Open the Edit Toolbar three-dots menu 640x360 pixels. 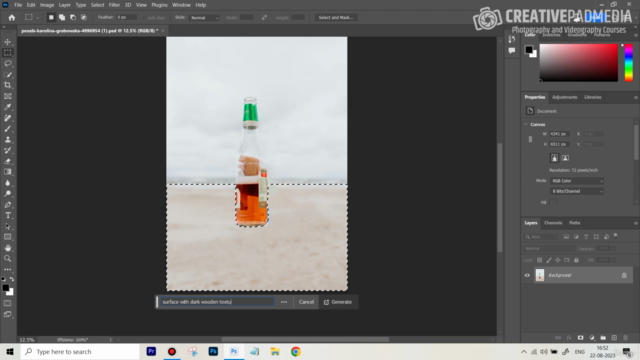point(8,269)
